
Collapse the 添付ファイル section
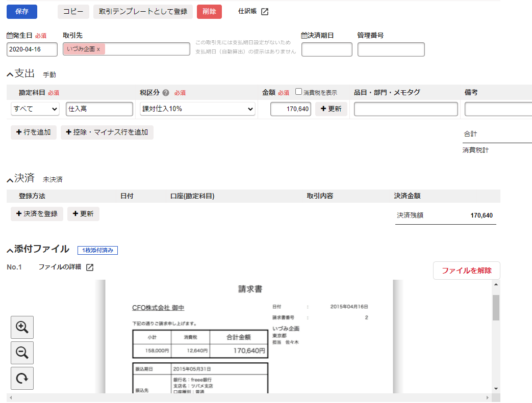click(x=10, y=250)
